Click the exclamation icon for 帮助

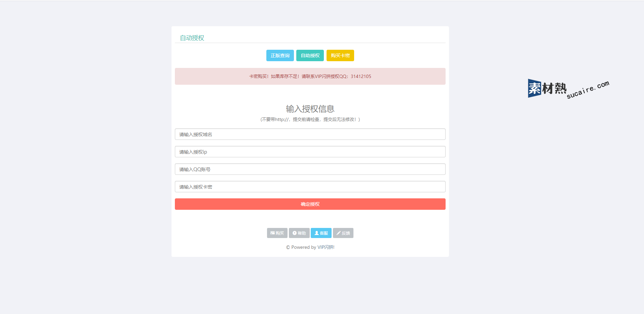pyautogui.click(x=295, y=233)
